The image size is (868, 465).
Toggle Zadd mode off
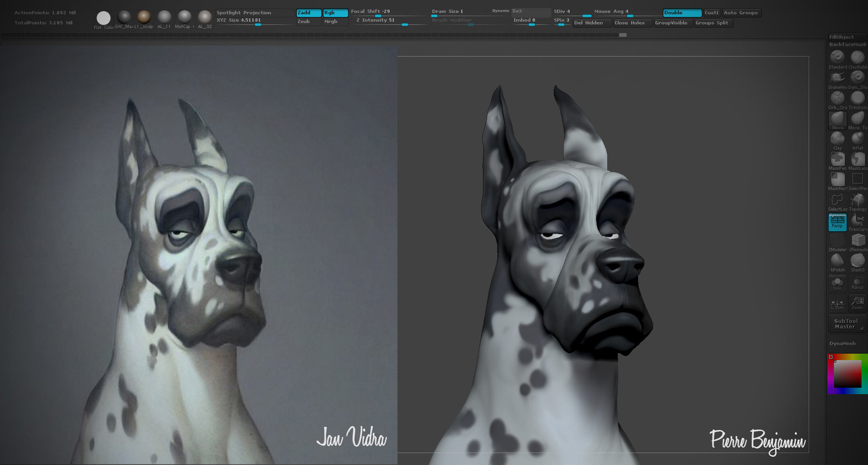tap(309, 12)
